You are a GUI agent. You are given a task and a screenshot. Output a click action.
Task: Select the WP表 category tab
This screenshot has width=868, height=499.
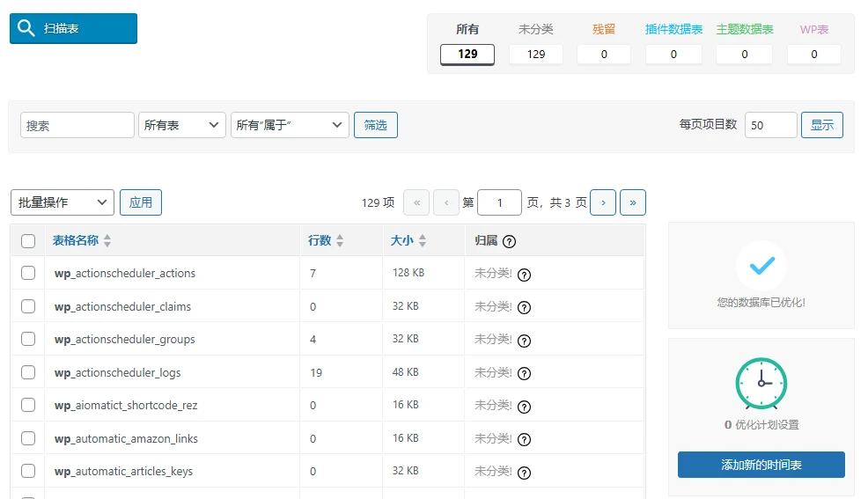coord(813,46)
